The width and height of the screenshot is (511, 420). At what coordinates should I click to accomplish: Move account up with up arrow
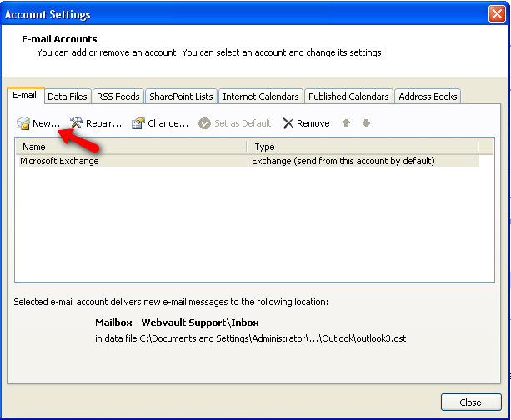347,123
